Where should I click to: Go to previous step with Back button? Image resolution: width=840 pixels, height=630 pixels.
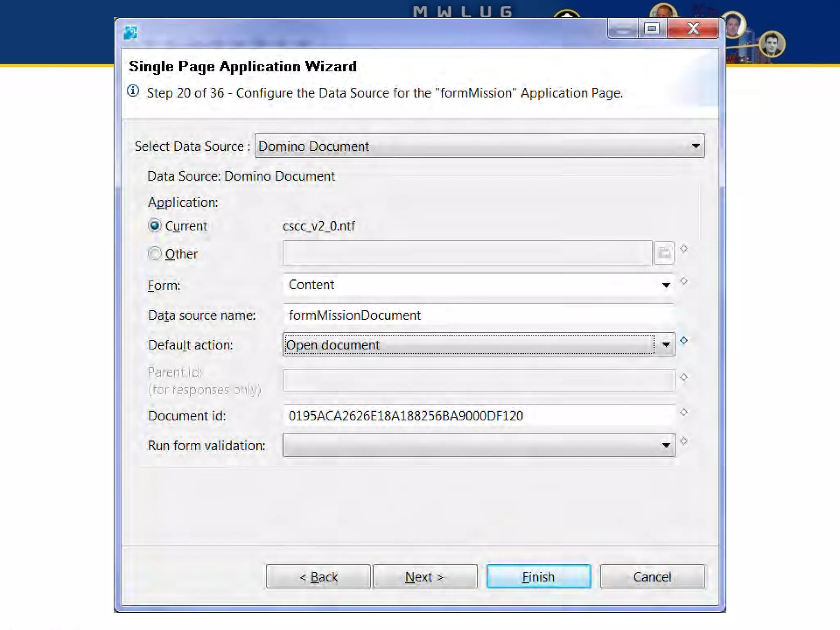point(318,577)
